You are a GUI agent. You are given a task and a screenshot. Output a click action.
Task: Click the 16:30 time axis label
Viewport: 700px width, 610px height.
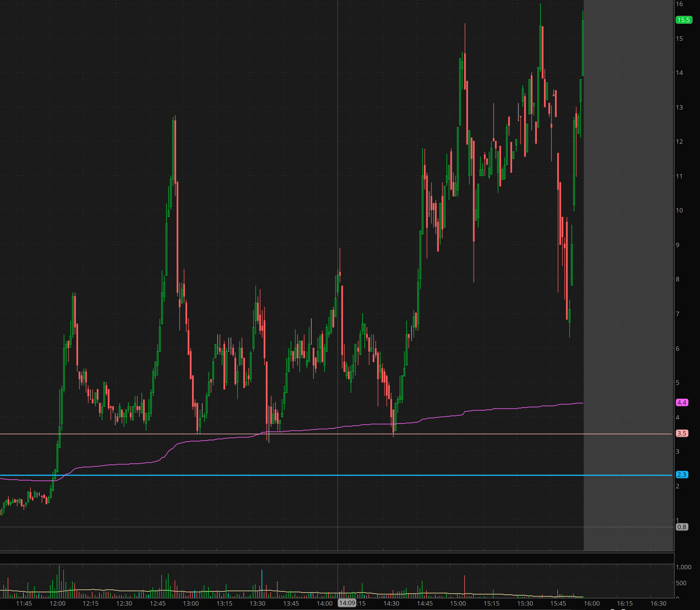(658, 604)
